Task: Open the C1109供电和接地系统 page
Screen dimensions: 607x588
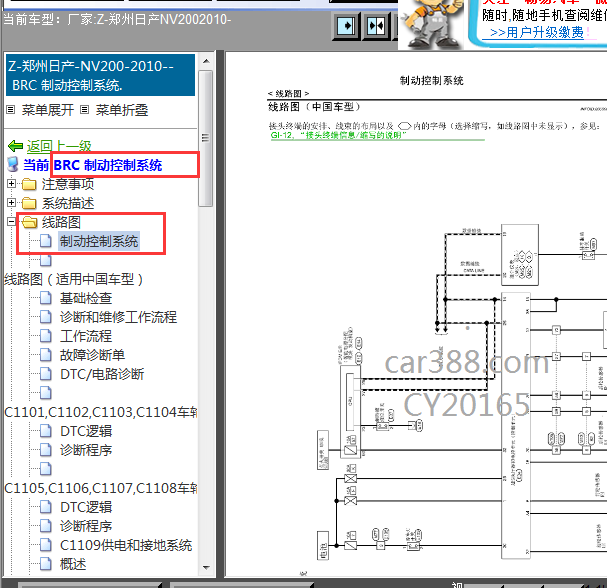Action: pos(126,545)
